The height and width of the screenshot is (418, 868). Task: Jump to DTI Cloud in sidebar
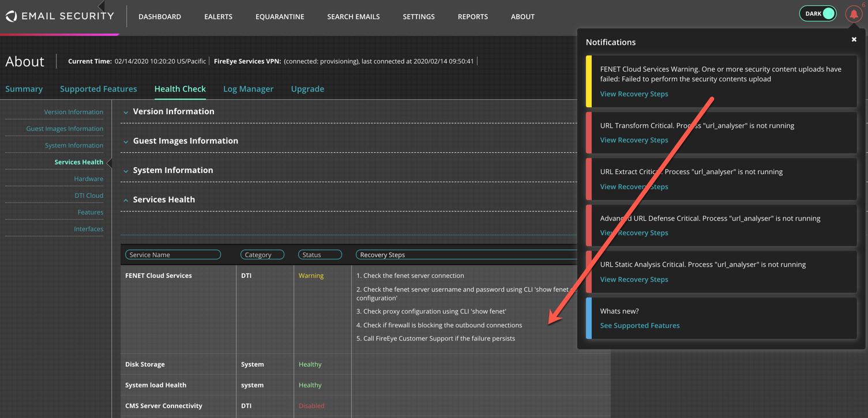click(x=89, y=195)
